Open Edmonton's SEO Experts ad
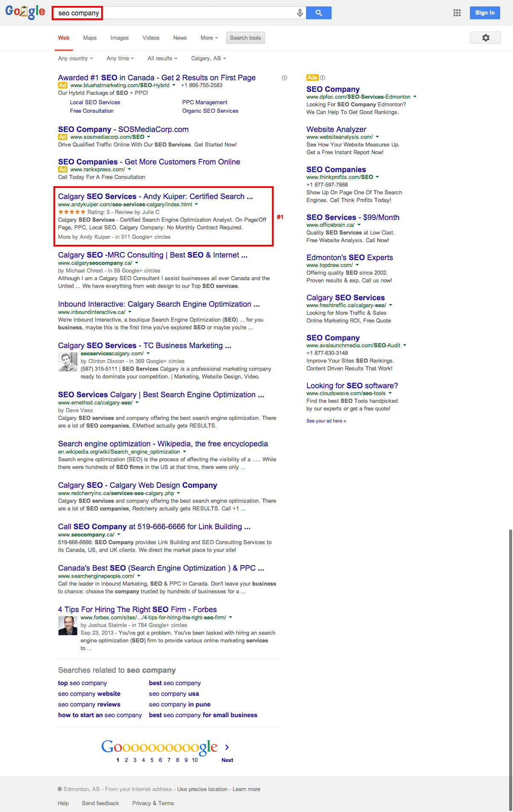This screenshot has width=513, height=812. point(350,258)
